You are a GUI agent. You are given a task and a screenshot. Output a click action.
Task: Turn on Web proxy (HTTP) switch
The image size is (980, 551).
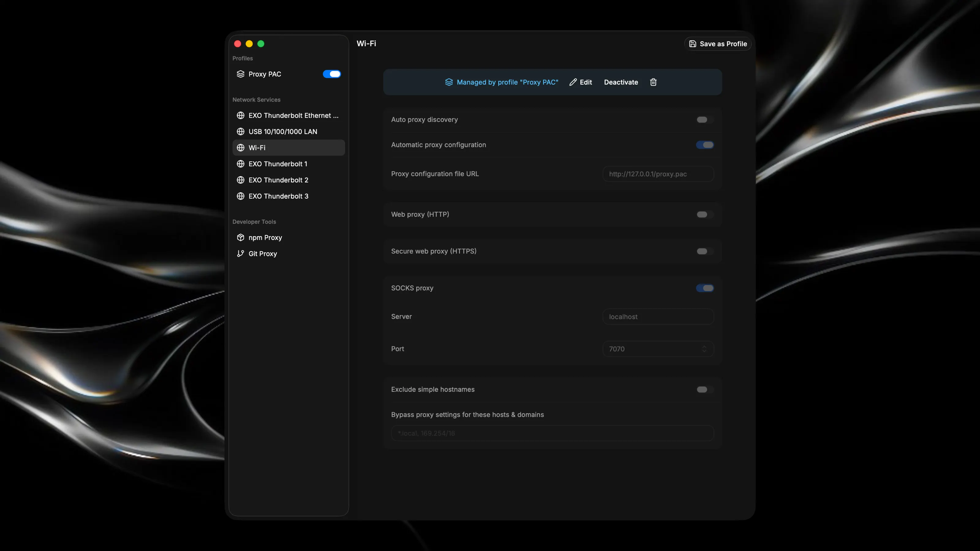tap(705, 215)
